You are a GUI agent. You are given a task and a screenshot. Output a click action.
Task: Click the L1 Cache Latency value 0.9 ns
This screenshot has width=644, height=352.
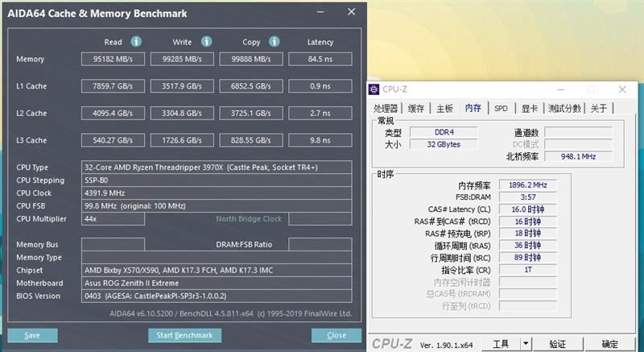click(x=320, y=86)
